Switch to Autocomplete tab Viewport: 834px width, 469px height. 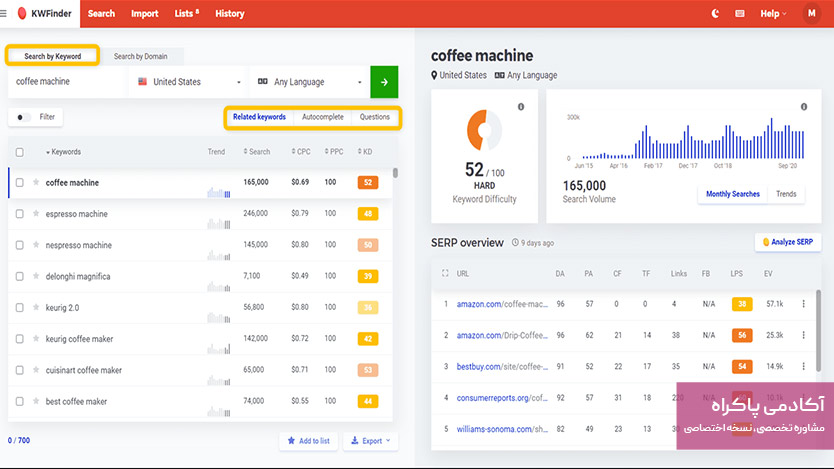pyautogui.click(x=323, y=117)
